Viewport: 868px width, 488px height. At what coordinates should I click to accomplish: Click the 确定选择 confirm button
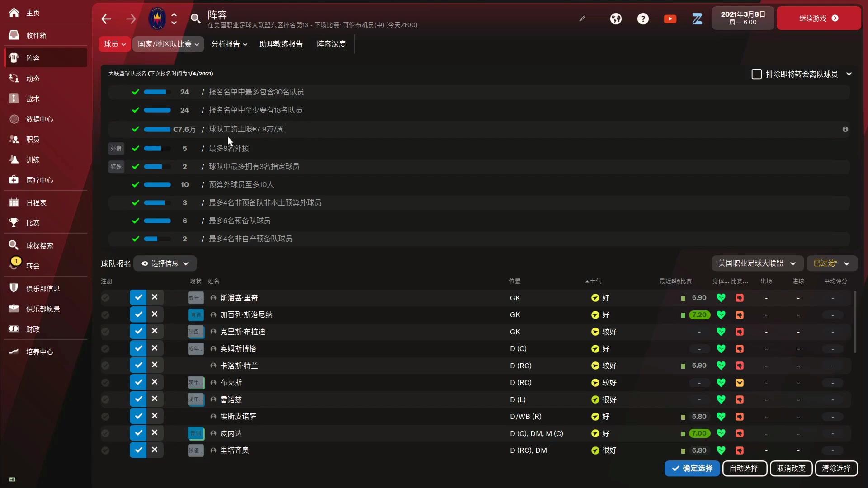[692, 469]
